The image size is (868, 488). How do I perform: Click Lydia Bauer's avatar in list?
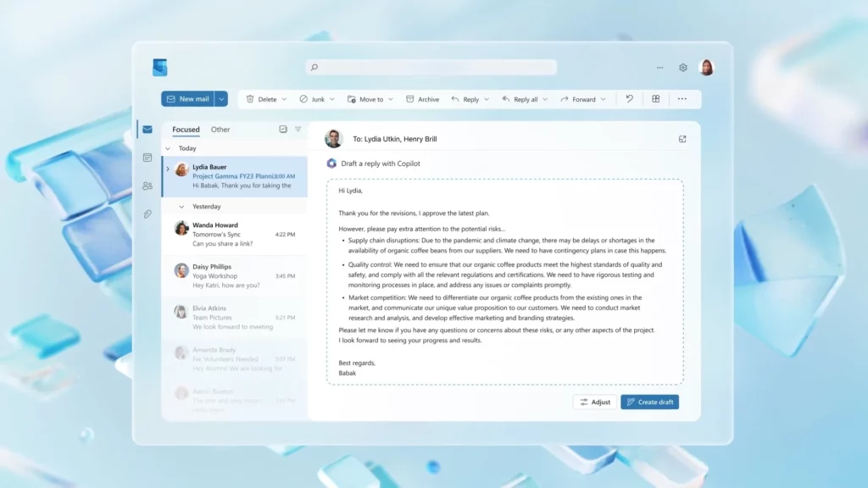click(181, 169)
